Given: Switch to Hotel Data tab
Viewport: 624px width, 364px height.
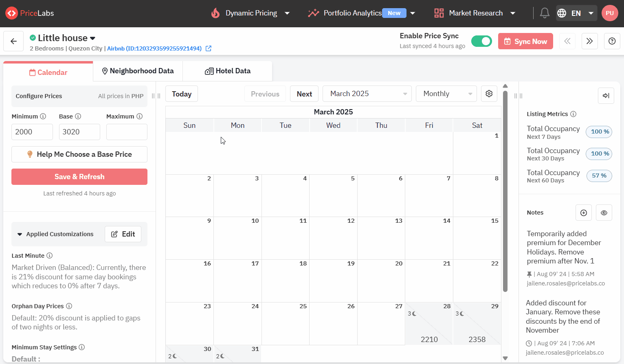Looking at the screenshot, I should click(x=227, y=71).
